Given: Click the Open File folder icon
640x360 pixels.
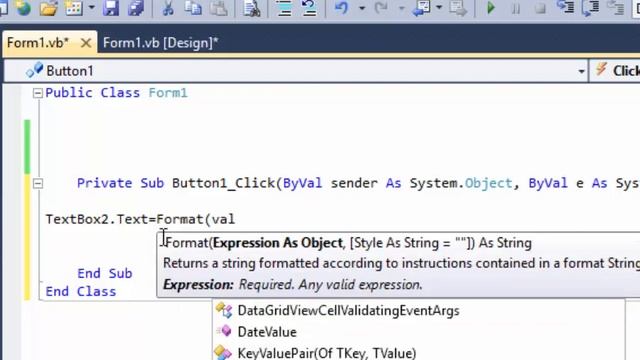Looking at the screenshot, I should pyautogui.click(x=49, y=8).
